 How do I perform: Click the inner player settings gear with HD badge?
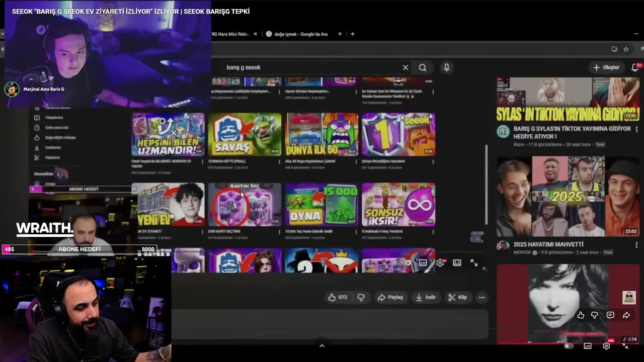(440, 262)
